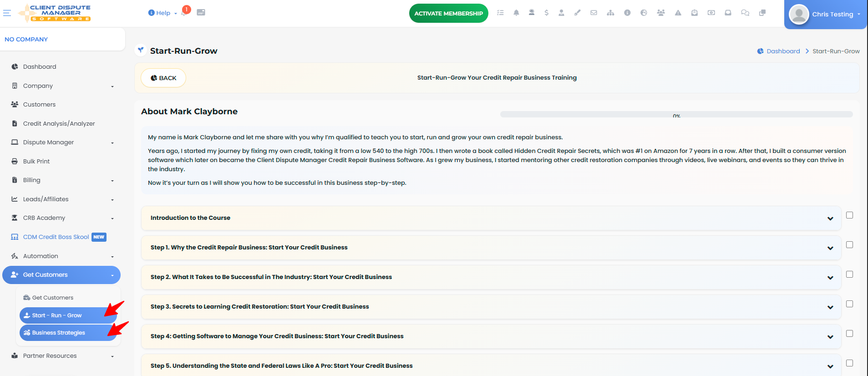Check the box beside Step 4

click(x=849, y=334)
